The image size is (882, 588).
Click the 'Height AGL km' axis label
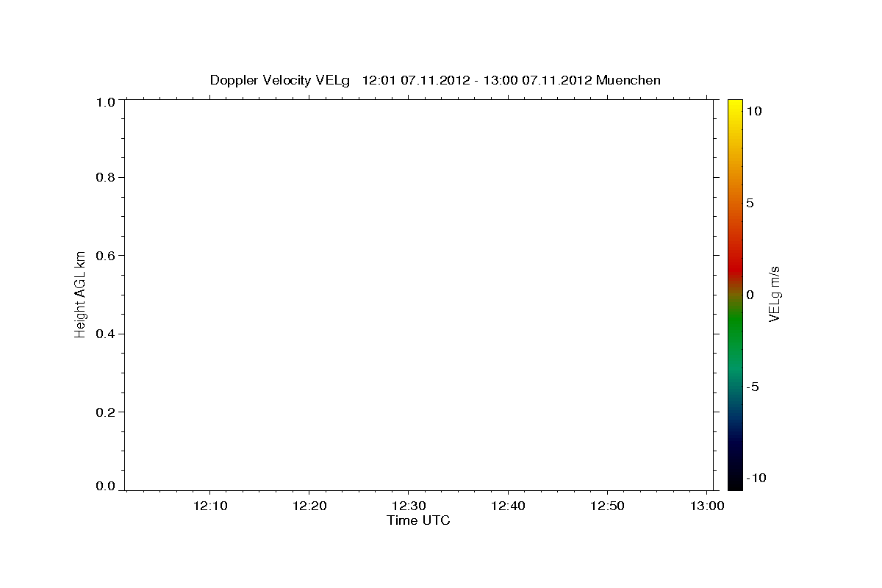(x=80, y=294)
